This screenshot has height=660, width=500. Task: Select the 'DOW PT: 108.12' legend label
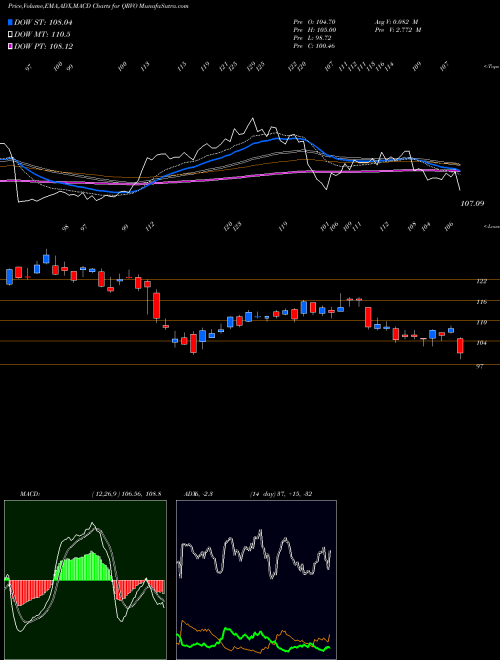(44, 46)
